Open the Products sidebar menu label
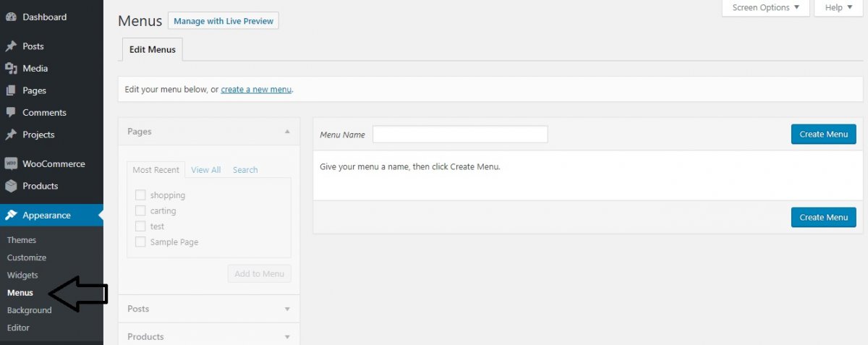This screenshot has height=345, width=868. (41, 186)
